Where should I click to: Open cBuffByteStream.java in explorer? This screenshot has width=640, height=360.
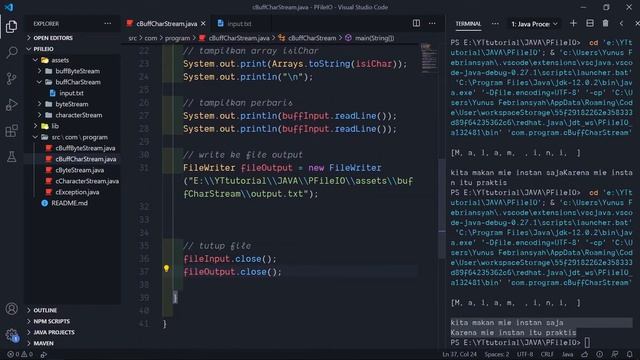click(x=72, y=148)
